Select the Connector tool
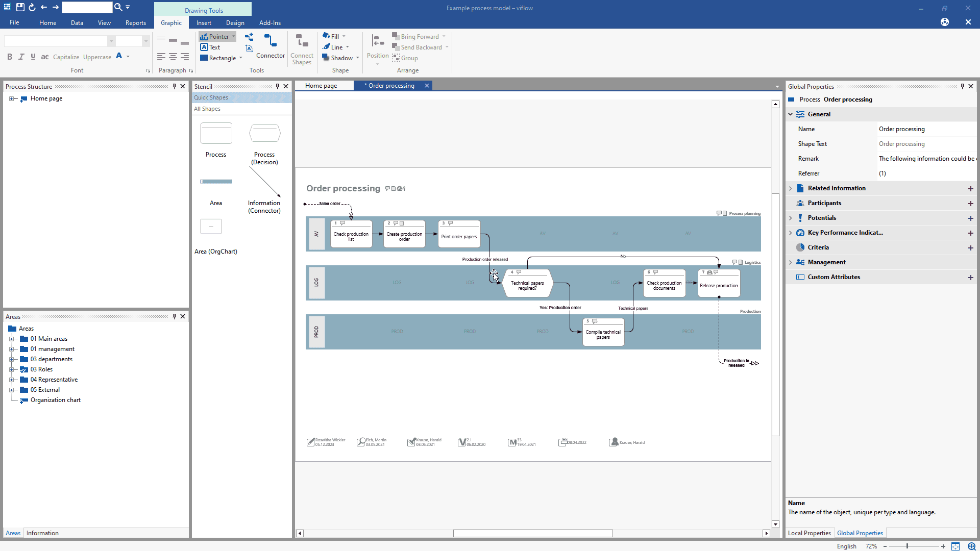Viewport: 980px width, 551px height. point(270,46)
